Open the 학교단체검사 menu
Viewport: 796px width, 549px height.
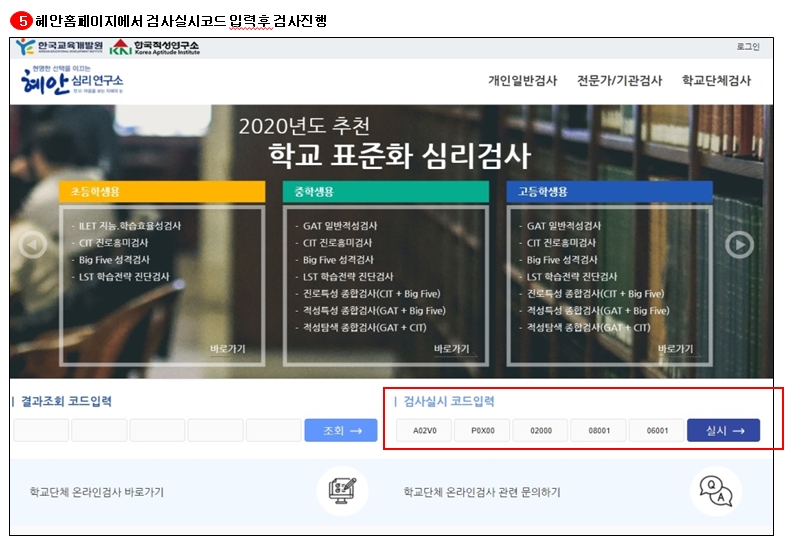(x=716, y=81)
